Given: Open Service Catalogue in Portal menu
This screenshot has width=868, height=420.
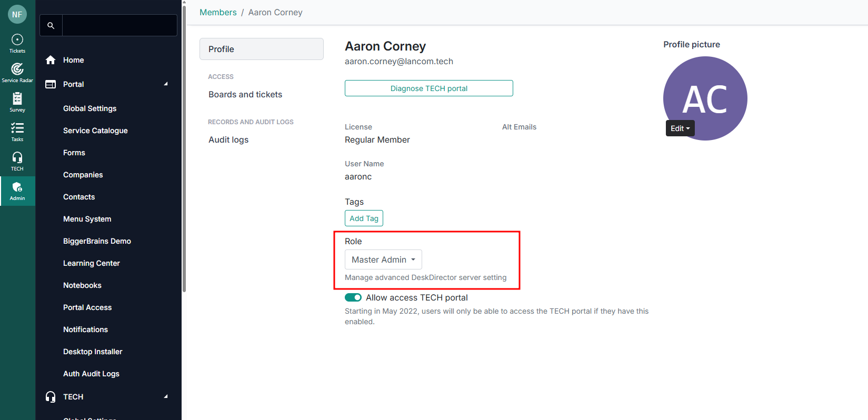Looking at the screenshot, I should [95, 131].
